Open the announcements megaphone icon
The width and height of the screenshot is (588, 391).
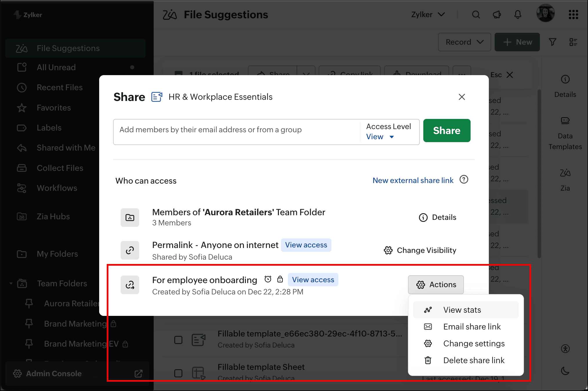coord(497,15)
